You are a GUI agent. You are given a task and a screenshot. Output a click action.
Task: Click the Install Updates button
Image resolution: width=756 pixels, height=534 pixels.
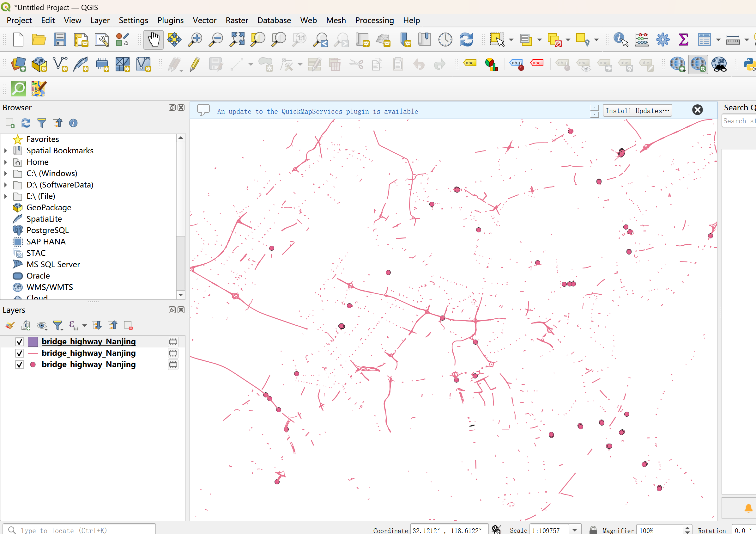click(637, 111)
